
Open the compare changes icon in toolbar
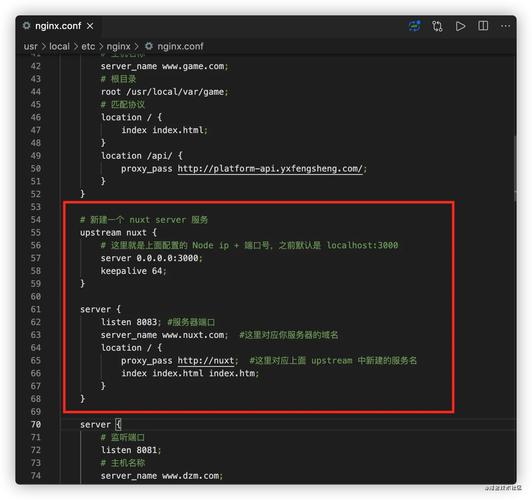click(x=437, y=26)
